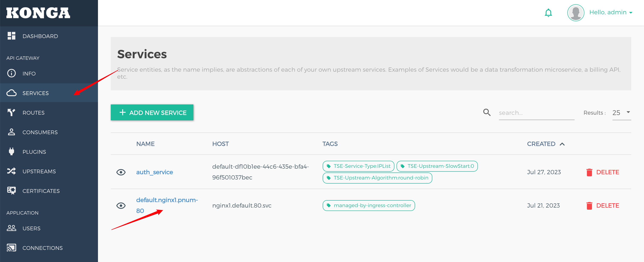Open Connections in the sidebar
The height and width of the screenshot is (262, 644).
tap(49, 248)
